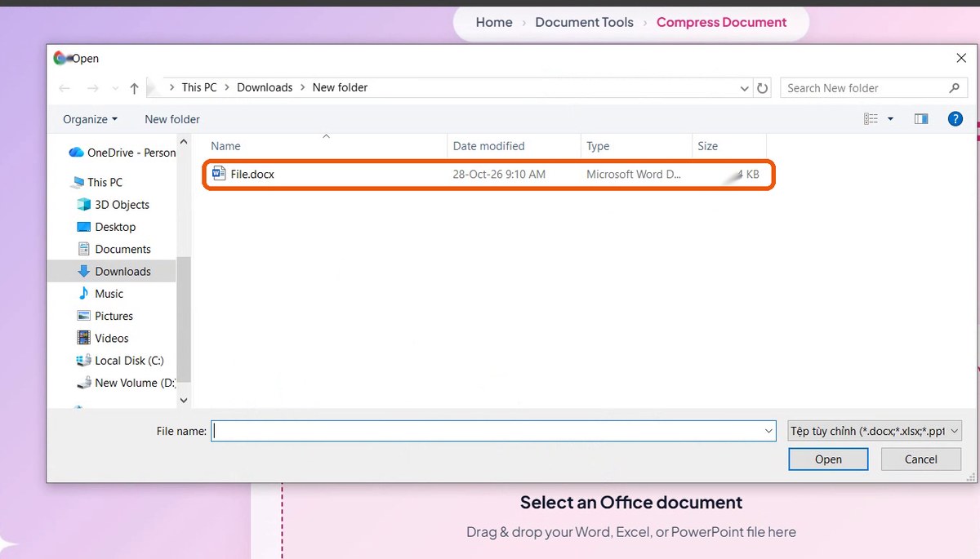Sort by Type column header
980x559 pixels.
click(598, 146)
